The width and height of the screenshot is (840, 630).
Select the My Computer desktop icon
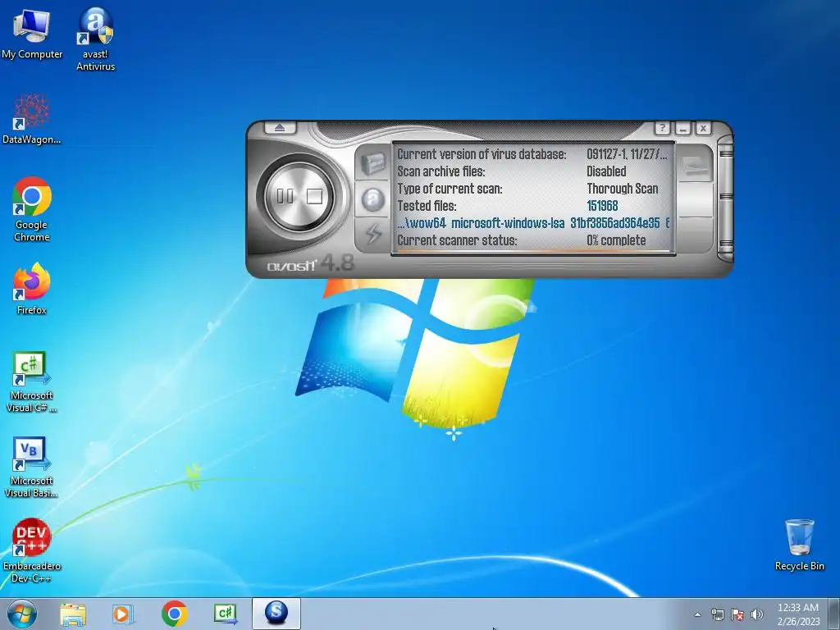pos(32,34)
